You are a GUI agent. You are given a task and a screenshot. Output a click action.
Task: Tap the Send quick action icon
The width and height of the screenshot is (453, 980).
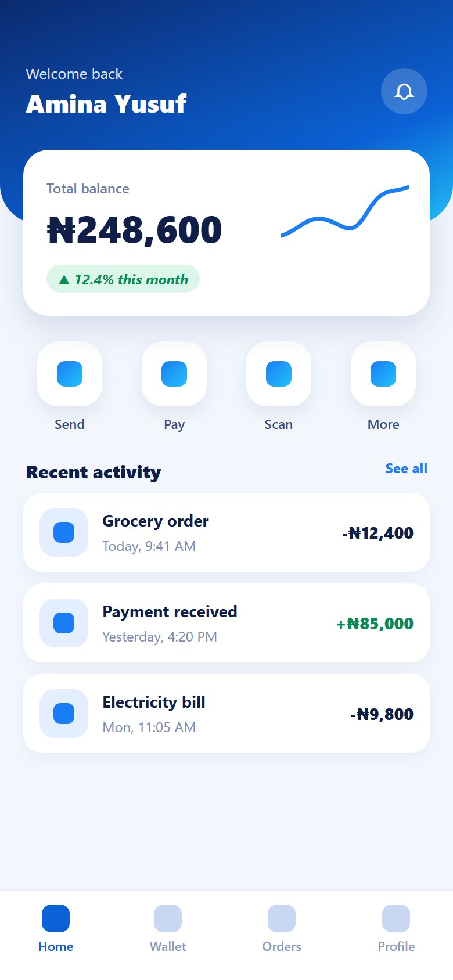[70, 374]
